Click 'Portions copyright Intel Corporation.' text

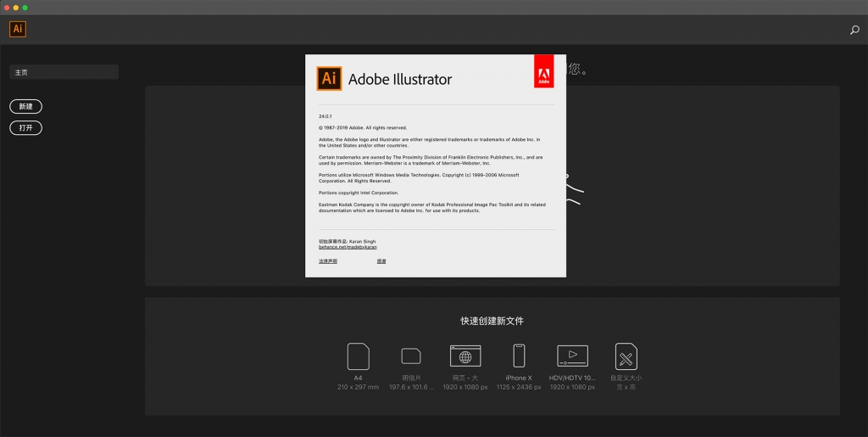(359, 193)
